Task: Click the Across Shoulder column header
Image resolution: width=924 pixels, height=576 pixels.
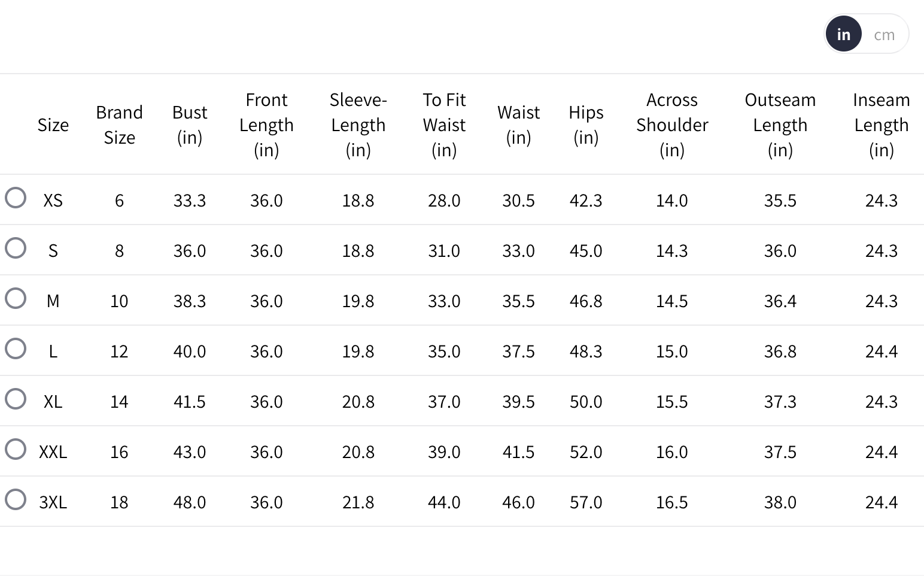Action: [672, 125]
